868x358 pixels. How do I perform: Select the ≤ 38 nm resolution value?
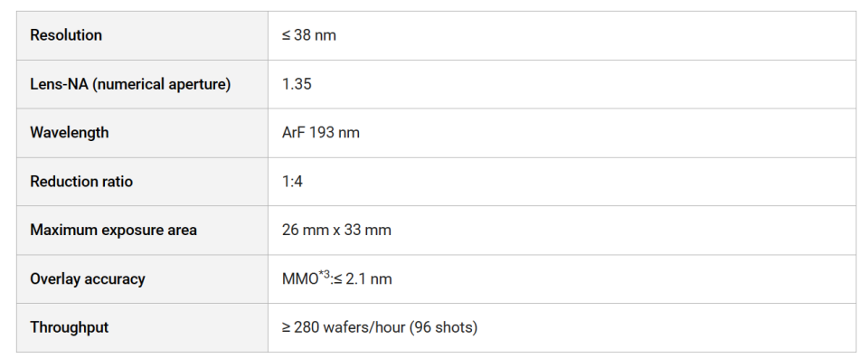(309, 35)
